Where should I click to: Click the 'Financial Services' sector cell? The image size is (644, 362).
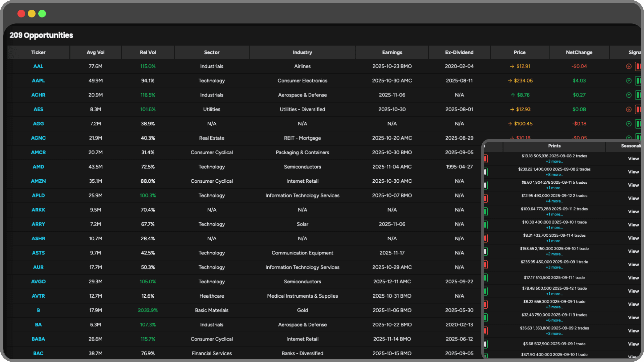(x=212, y=354)
